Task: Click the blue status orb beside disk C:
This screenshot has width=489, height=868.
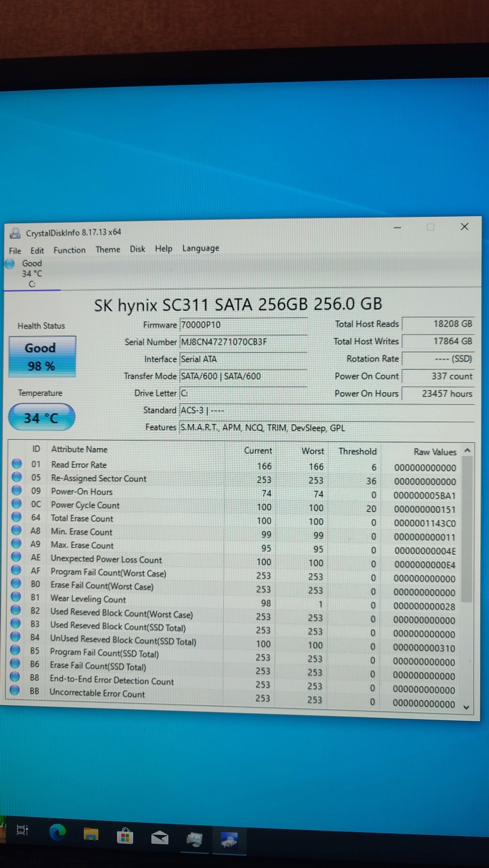Action: click(10, 264)
